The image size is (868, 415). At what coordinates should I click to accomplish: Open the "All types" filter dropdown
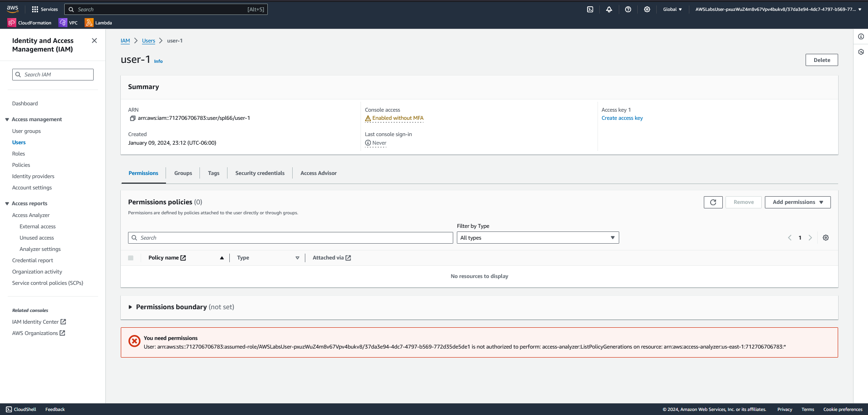(537, 237)
